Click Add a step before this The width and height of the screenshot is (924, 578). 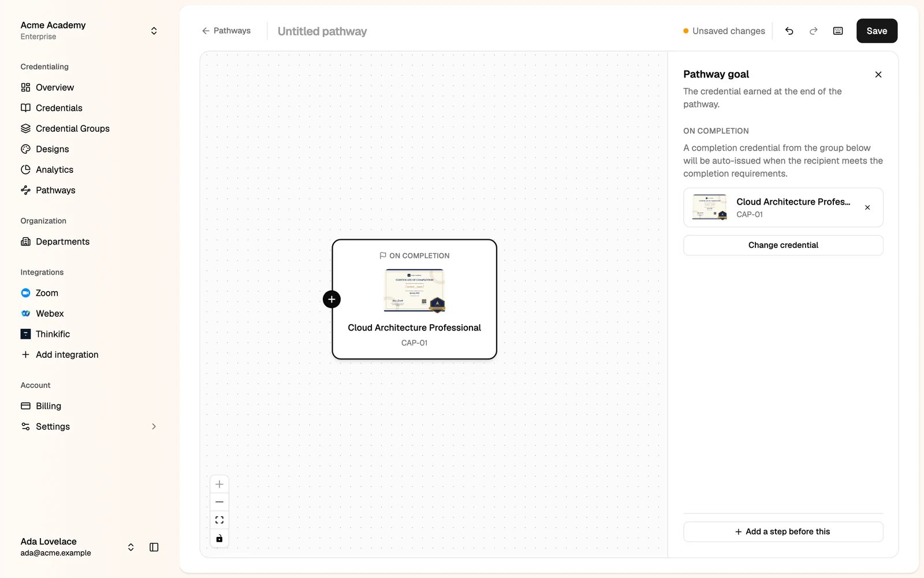(783, 532)
